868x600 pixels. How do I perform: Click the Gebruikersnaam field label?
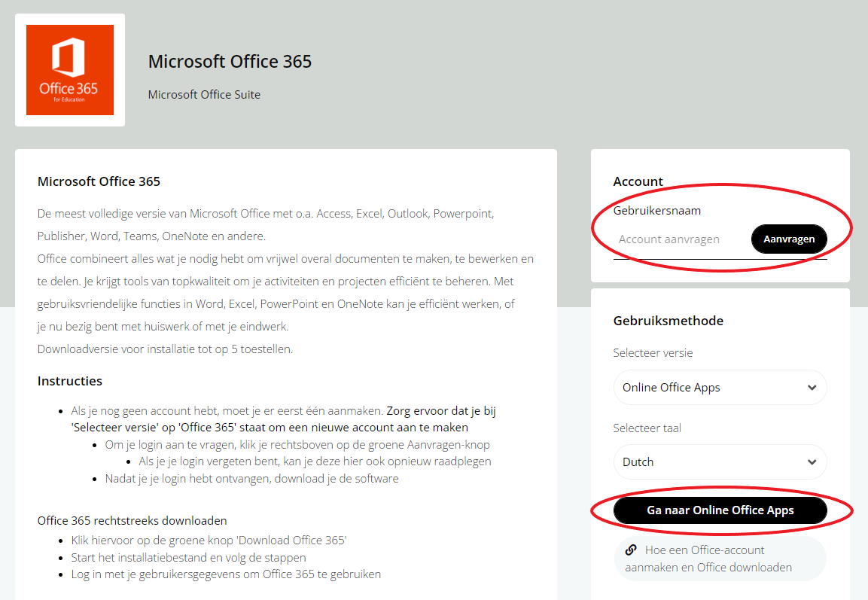click(657, 210)
